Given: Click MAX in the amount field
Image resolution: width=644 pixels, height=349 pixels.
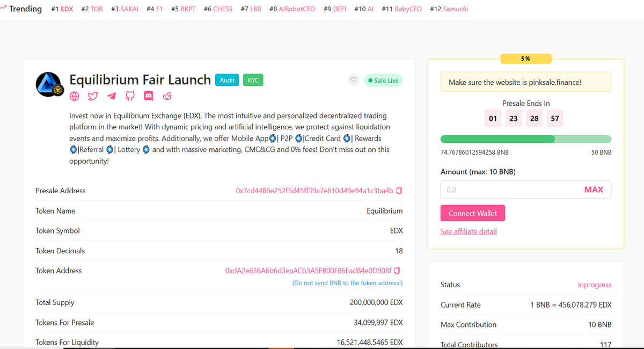Looking at the screenshot, I should pos(594,190).
